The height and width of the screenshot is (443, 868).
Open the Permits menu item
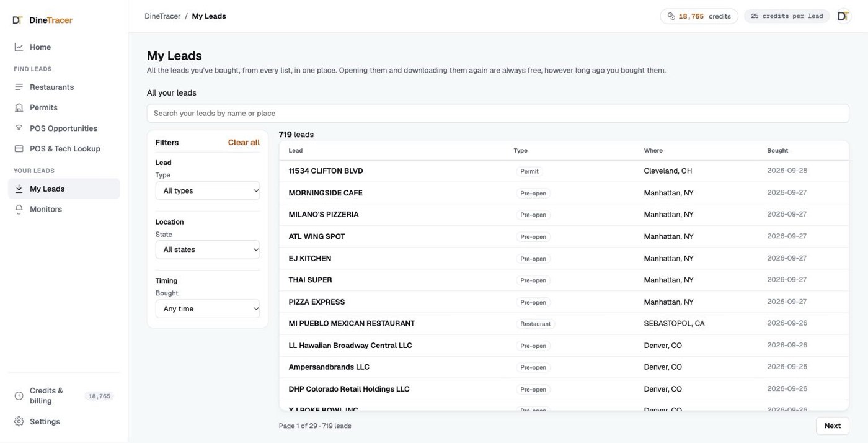[x=64, y=107]
